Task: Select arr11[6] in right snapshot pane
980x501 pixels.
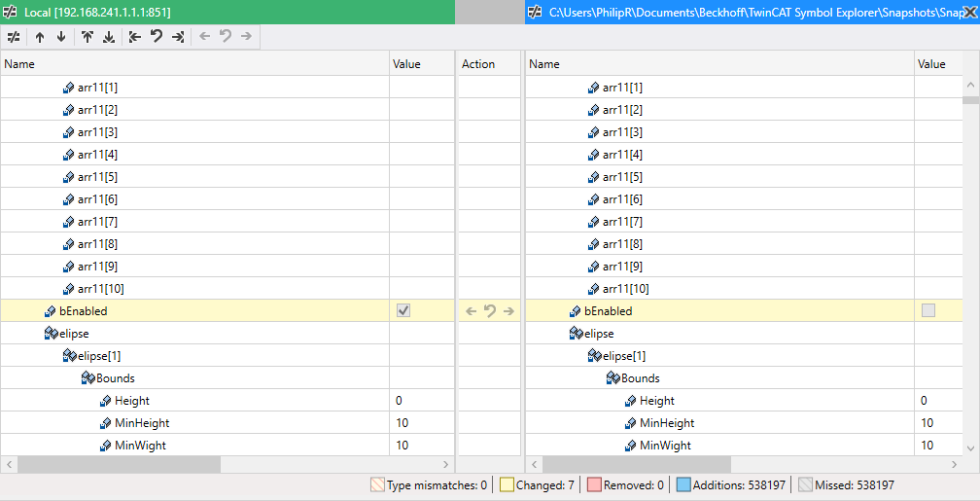Action: tap(622, 199)
